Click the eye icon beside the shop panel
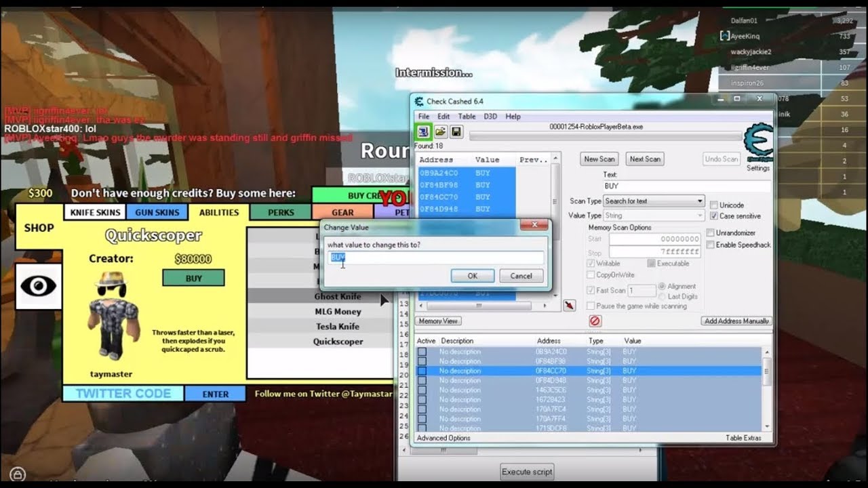The height and width of the screenshot is (488, 868). 38,286
